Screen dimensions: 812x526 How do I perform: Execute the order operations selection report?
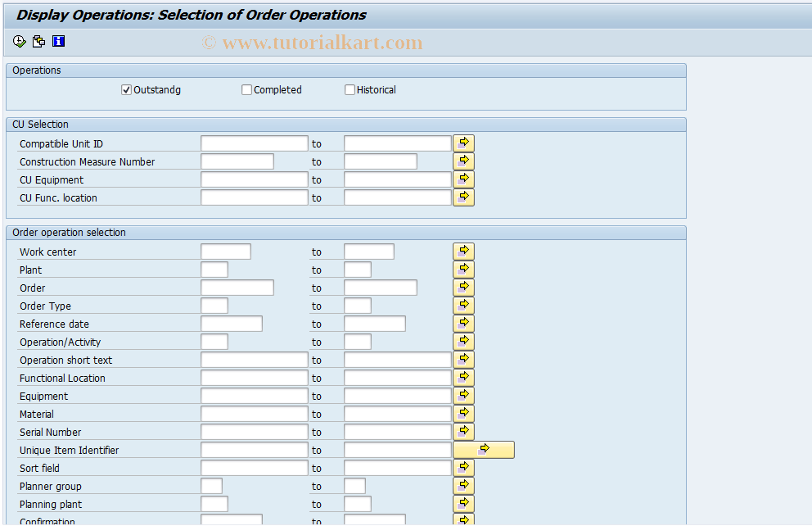(x=18, y=40)
